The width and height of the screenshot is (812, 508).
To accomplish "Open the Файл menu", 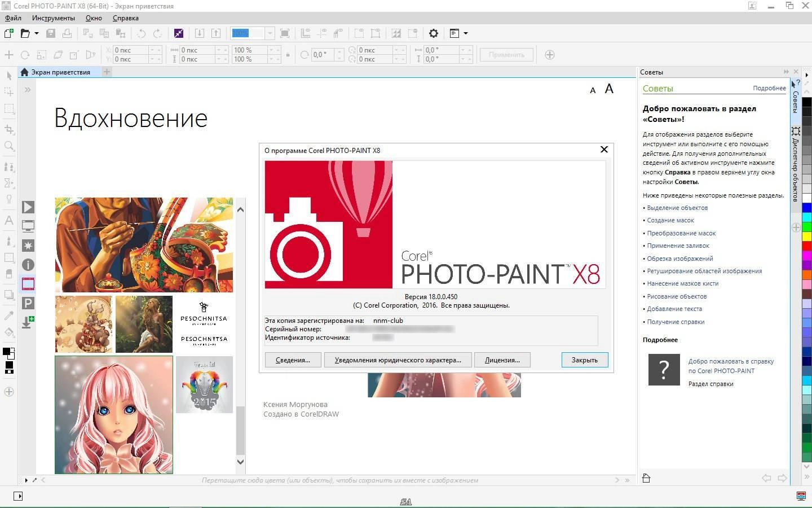I will (13, 18).
